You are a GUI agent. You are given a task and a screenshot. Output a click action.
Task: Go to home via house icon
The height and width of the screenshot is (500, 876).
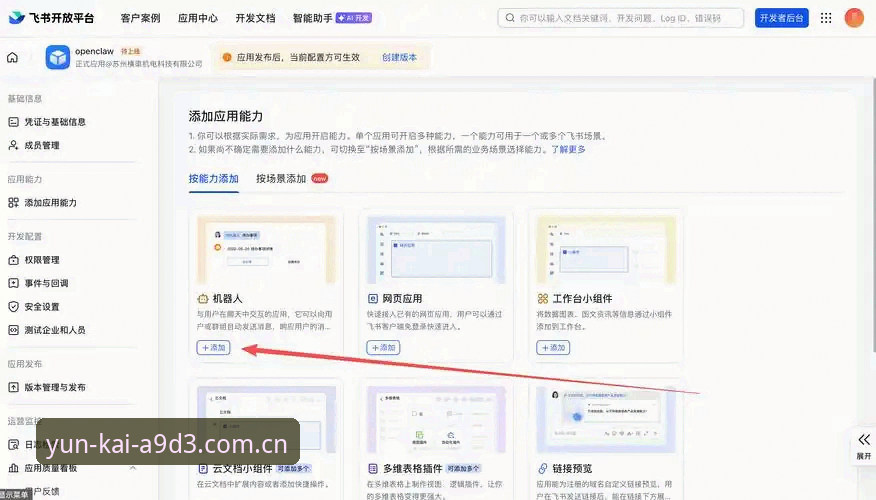[x=12, y=58]
